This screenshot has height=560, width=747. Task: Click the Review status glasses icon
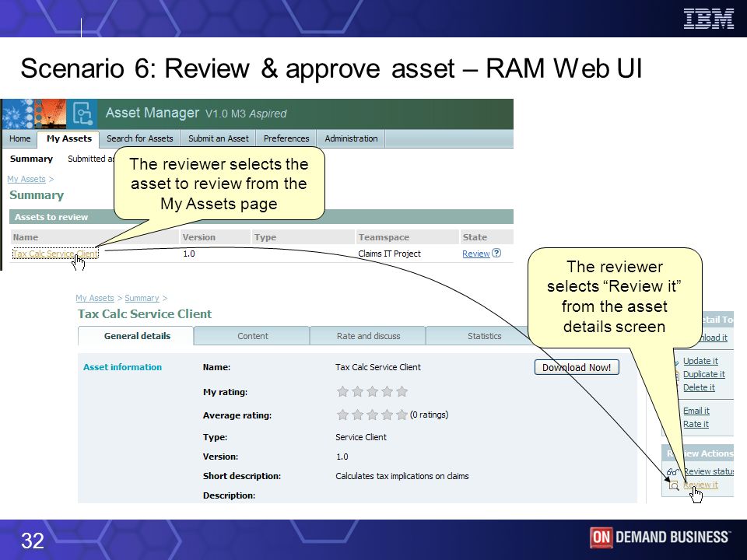672,471
